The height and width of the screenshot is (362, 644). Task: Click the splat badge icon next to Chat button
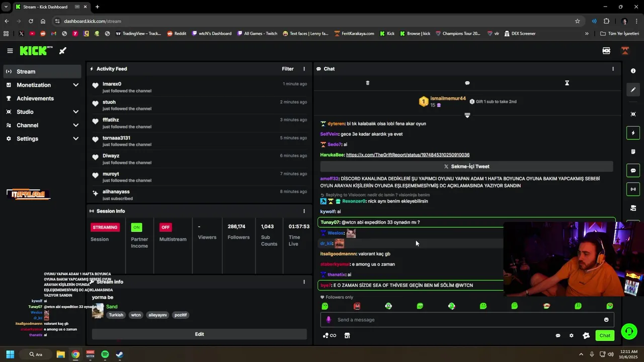(x=586, y=335)
